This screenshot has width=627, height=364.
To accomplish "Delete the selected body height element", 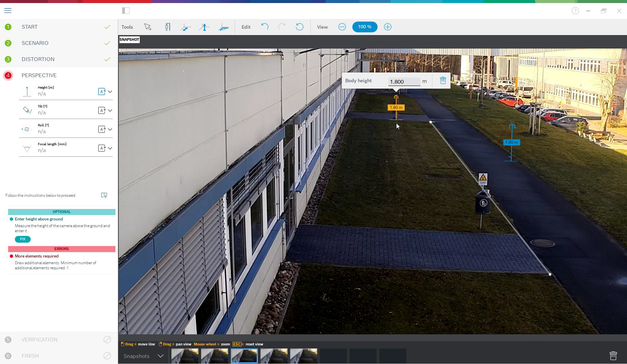I will 443,81.
